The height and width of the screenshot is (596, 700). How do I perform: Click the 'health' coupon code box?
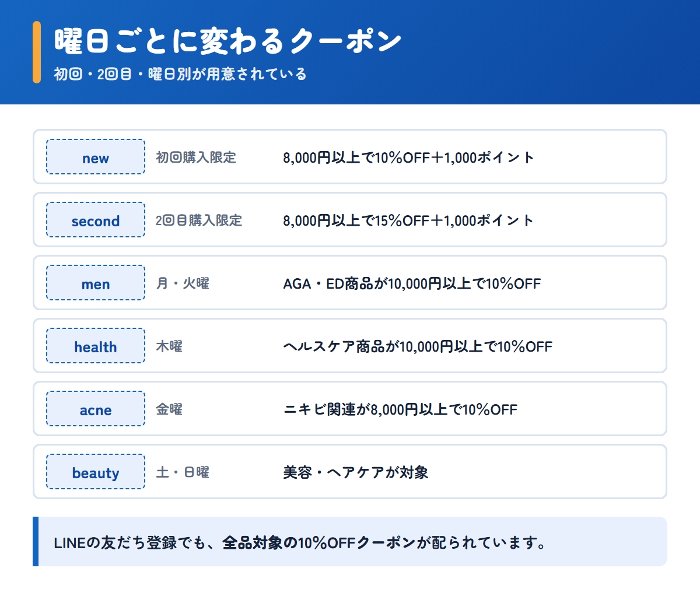96,345
